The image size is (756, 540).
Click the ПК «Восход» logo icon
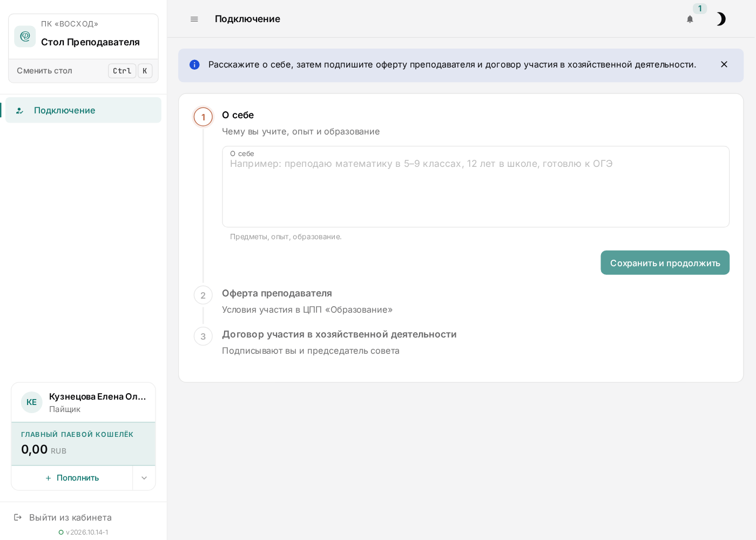(25, 36)
